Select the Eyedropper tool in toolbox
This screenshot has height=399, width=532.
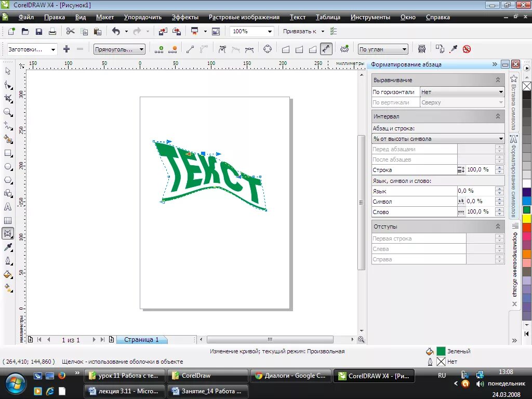tap(8, 247)
